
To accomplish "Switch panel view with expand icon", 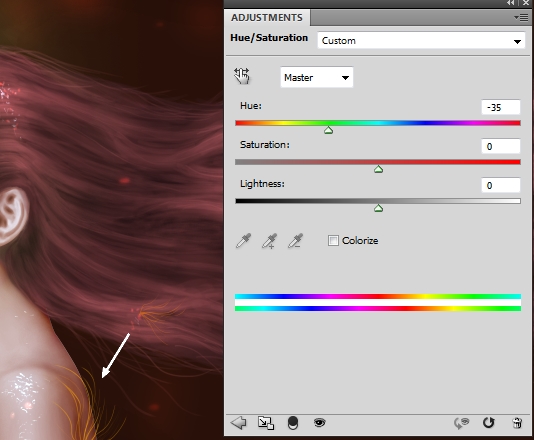I will (266, 423).
